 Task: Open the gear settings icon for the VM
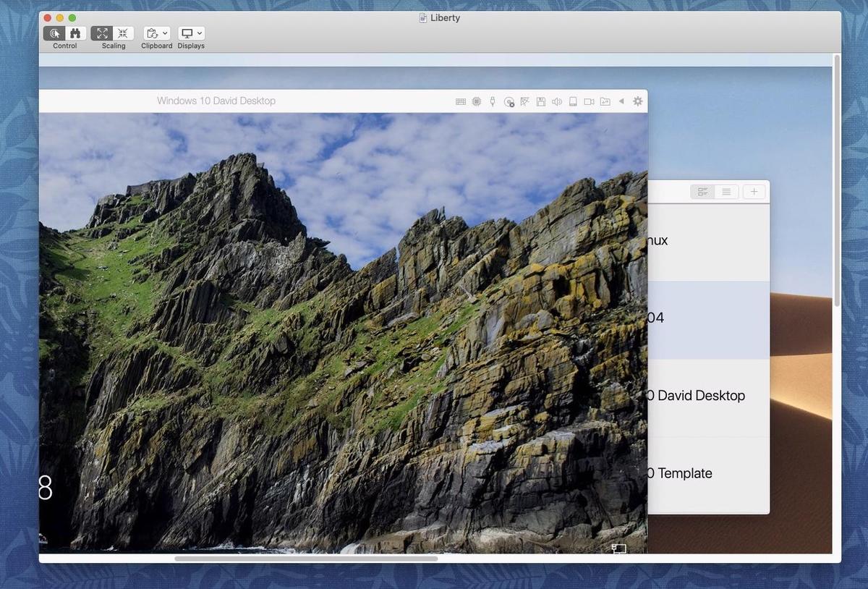pyautogui.click(x=637, y=101)
